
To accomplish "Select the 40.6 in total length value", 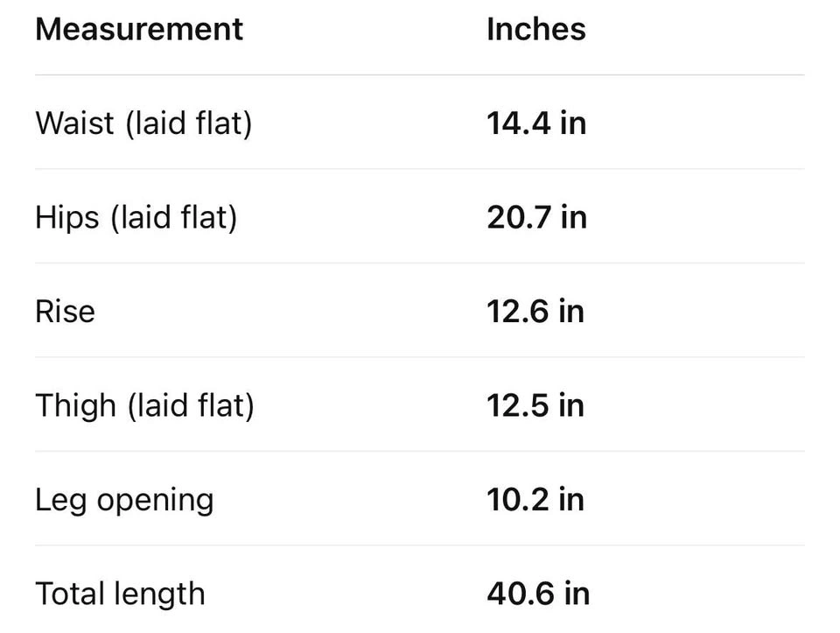I will [x=538, y=594].
